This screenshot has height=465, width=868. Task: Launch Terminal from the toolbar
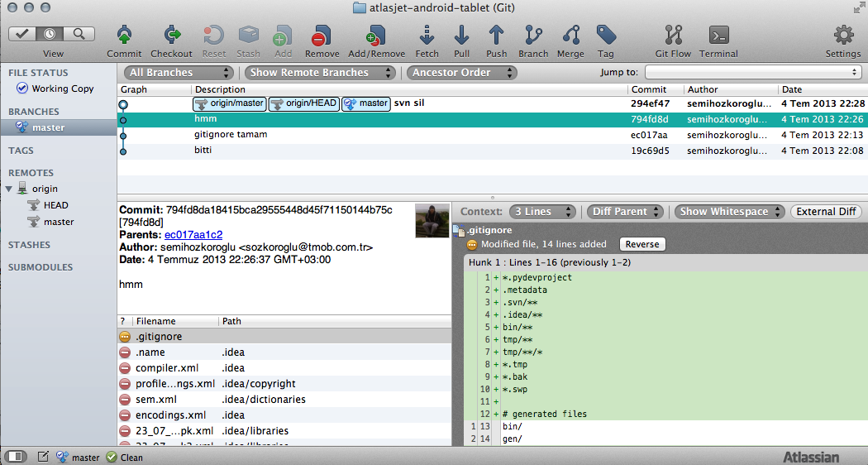[718, 36]
